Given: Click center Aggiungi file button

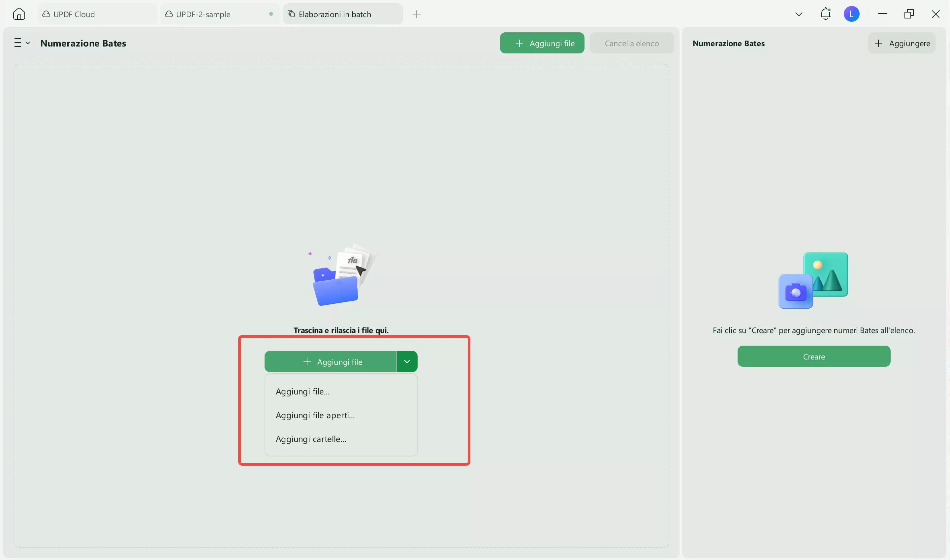Looking at the screenshot, I should click(x=330, y=361).
